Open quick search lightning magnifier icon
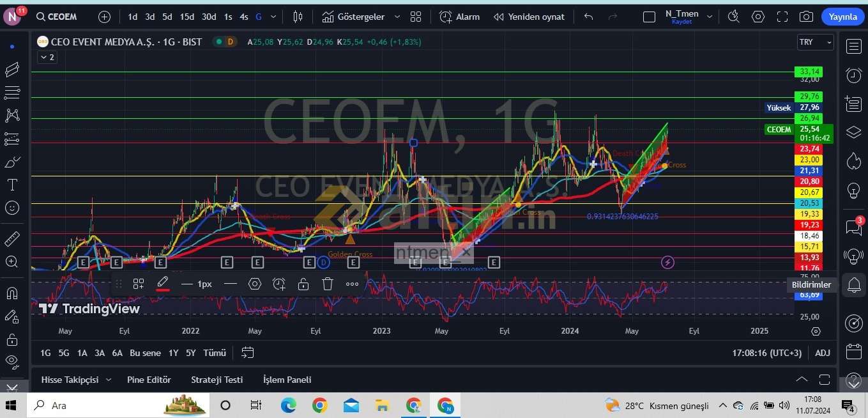 click(733, 17)
